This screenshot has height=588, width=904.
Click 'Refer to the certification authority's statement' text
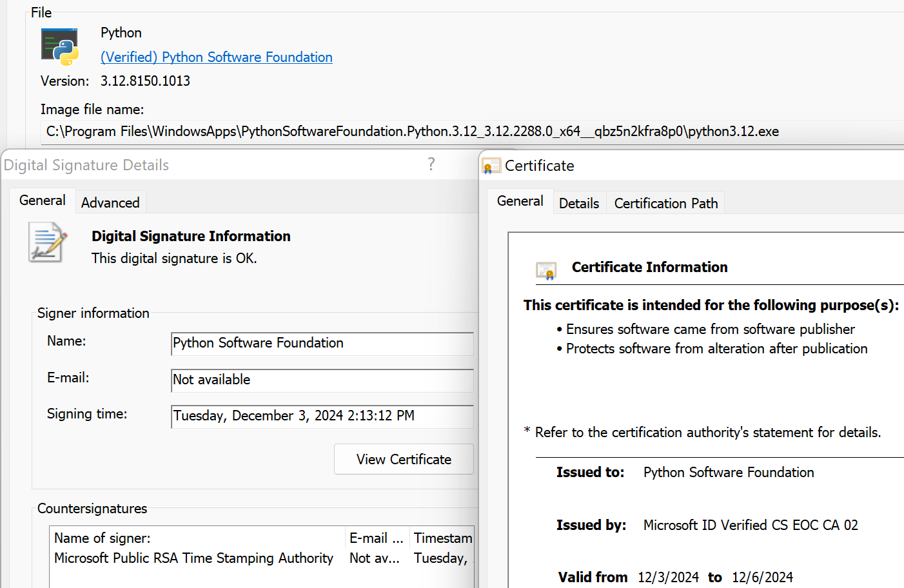click(x=708, y=433)
